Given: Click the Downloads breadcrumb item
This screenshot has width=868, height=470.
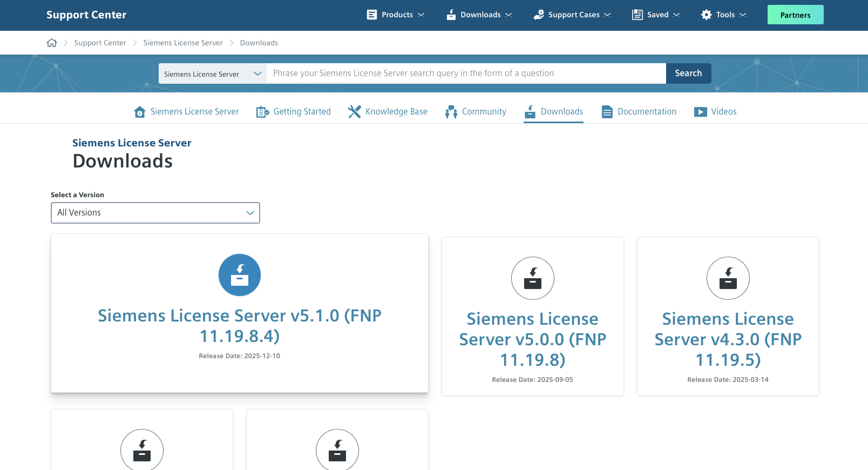Looking at the screenshot, I should 259,43.
